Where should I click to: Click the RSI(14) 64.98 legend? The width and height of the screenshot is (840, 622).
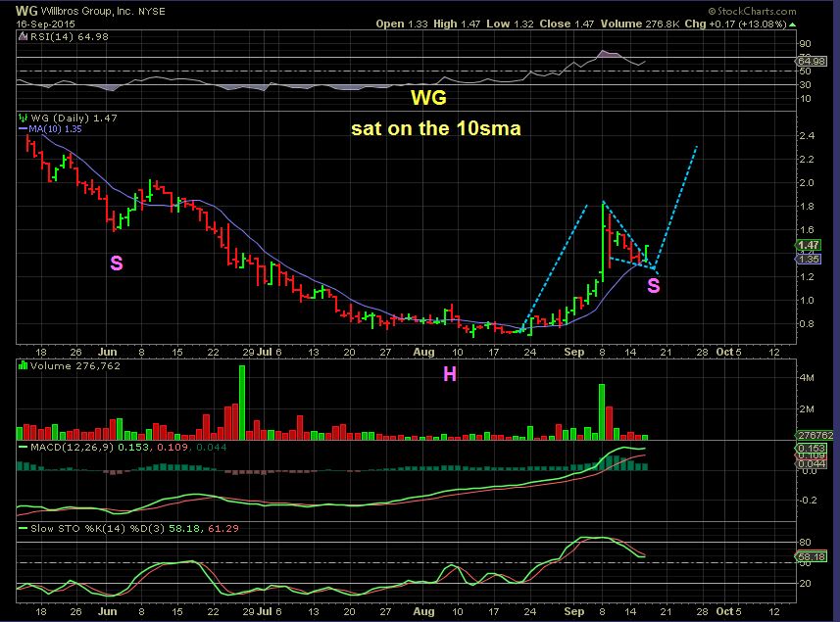(70, 37)
